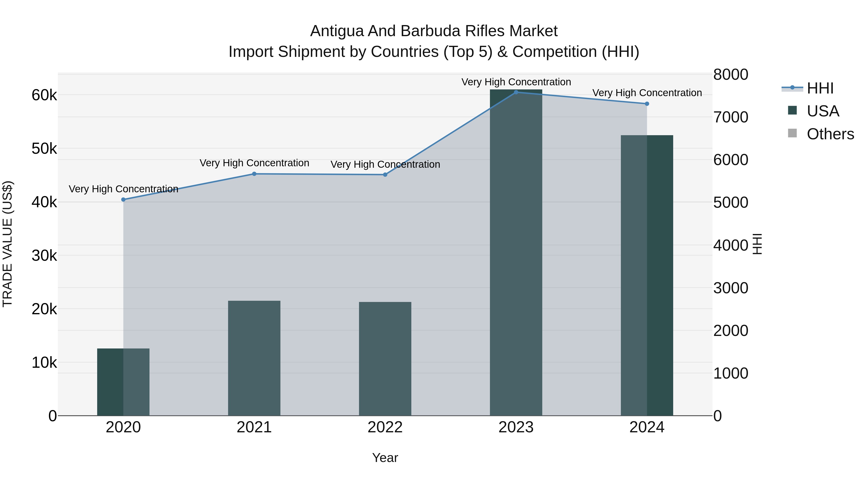Image resolution: width=868 pixels, height=488 pixels.
Task: Click the HHI line marker legend icon
Action: (793, 88)
